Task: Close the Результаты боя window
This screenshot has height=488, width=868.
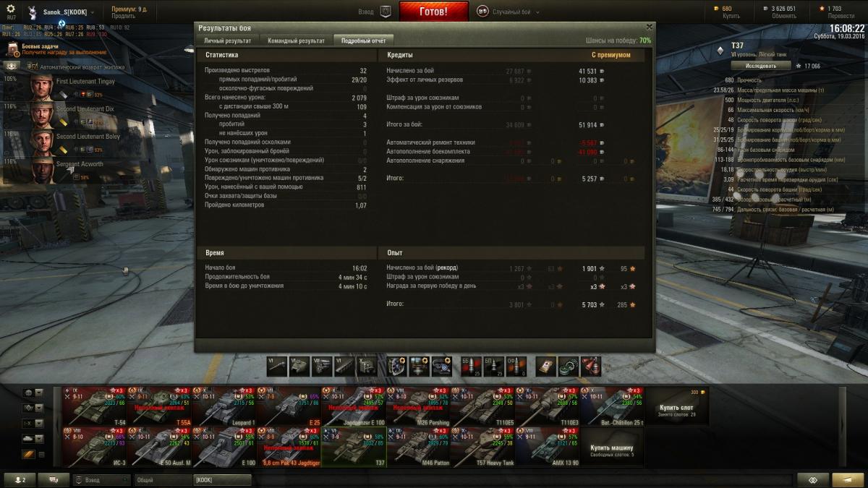Action: [648, 27]
